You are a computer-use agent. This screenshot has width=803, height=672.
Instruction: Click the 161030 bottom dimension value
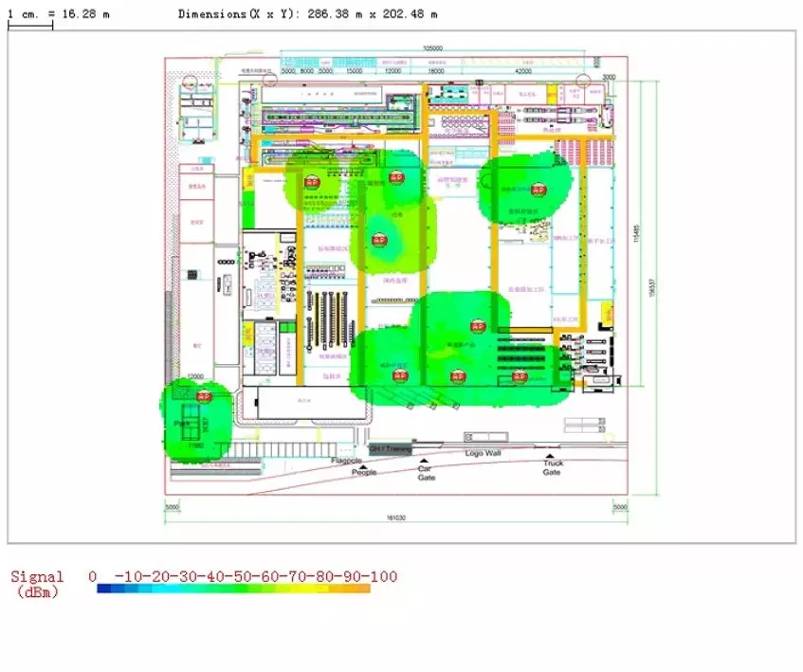pyautogui.click(x=394, y=517)
